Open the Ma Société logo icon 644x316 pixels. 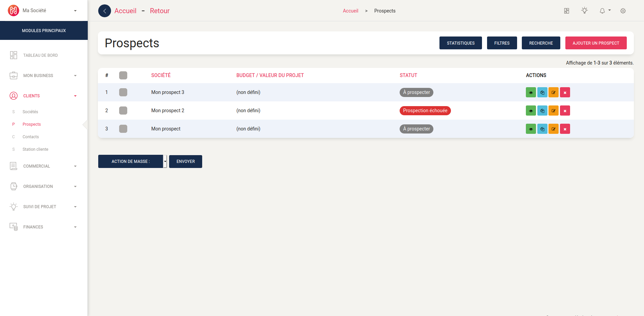(13, 10)
